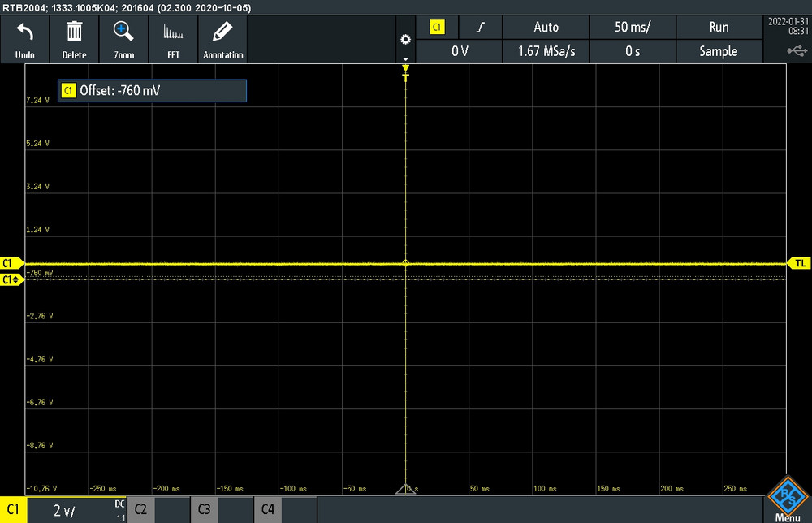Expand toolbar via small arrow under gear
This screenshot has width=812, height=523.
coord(405,59)
